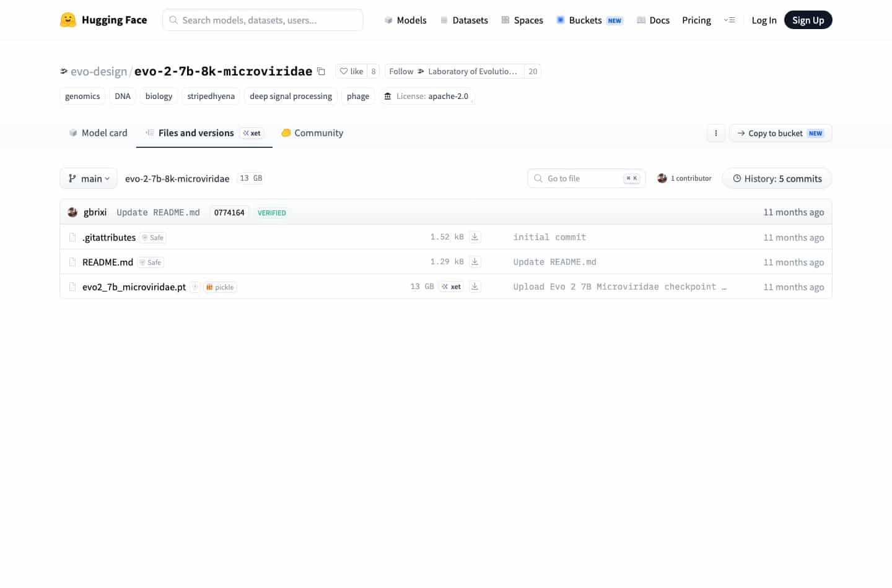Image resolution: width=892 pixels, height=588 pixels.
Task: Click the gbrixi avatar in commit row
Action: click(x=72, y=212)
